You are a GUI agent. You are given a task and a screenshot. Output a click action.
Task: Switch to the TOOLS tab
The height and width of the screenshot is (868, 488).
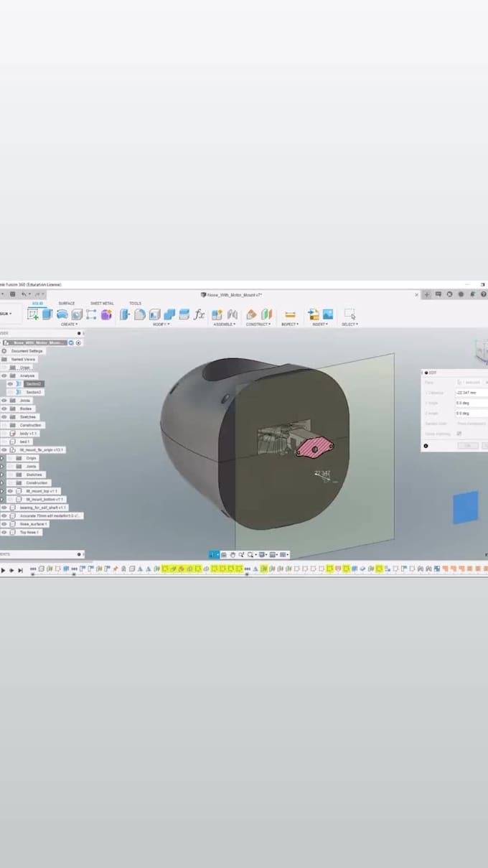pos(135,304)
